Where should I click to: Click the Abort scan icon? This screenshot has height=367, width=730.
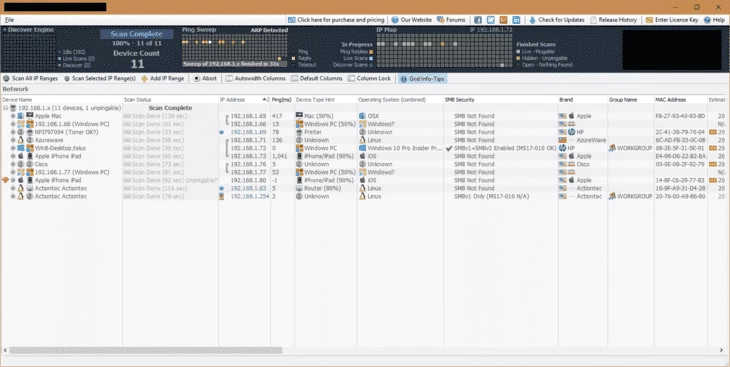coord(196,79)
